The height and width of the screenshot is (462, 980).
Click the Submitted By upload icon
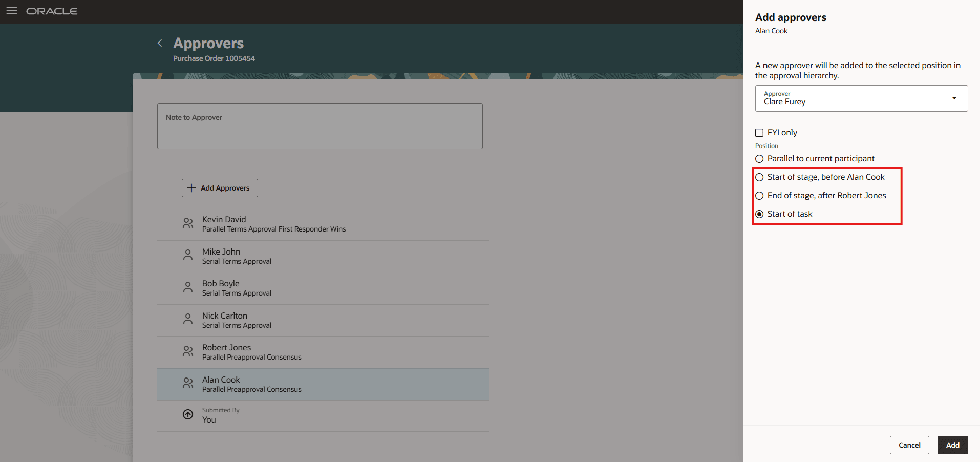187,414
